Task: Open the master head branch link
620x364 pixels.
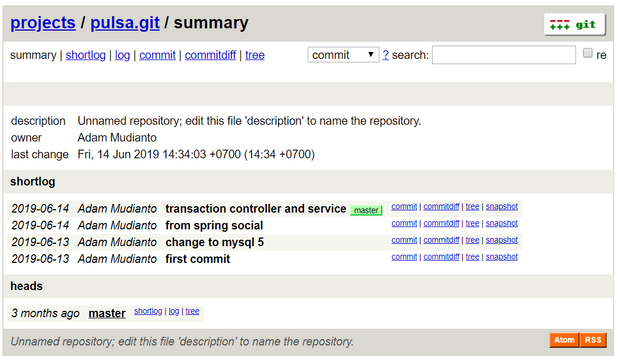Action: [x=107, y=313]
